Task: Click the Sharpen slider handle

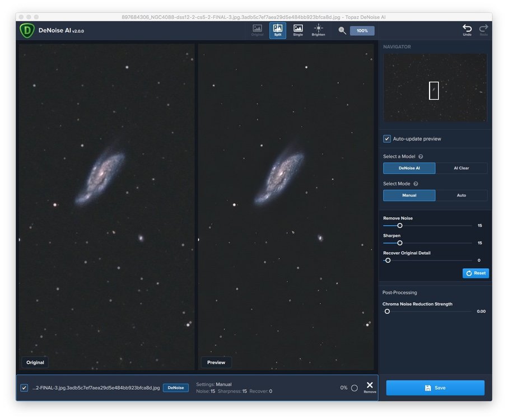Action: (x=400, y=243)
